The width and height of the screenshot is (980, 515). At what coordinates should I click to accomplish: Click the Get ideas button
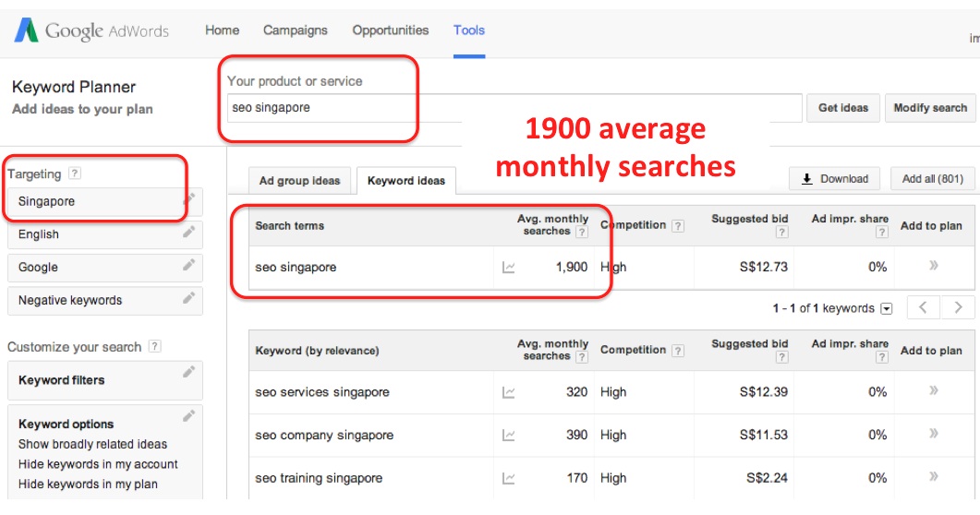click(x=843, y=108)
